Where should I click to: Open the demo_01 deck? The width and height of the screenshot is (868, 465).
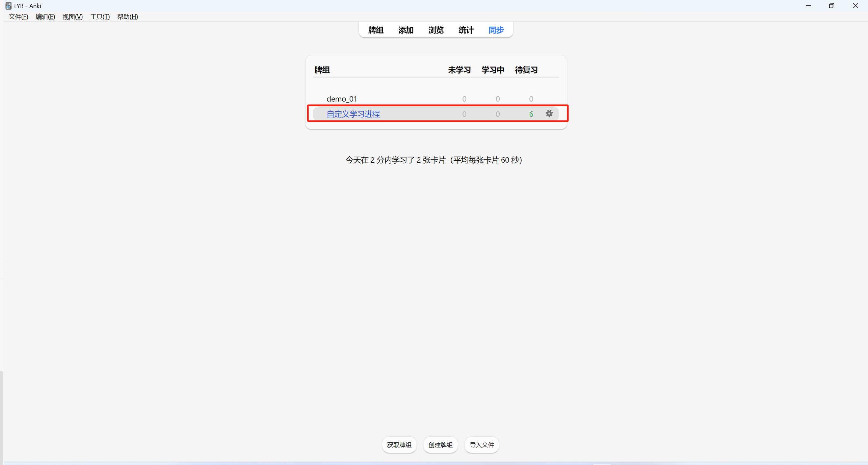click(x=342, y=99)
